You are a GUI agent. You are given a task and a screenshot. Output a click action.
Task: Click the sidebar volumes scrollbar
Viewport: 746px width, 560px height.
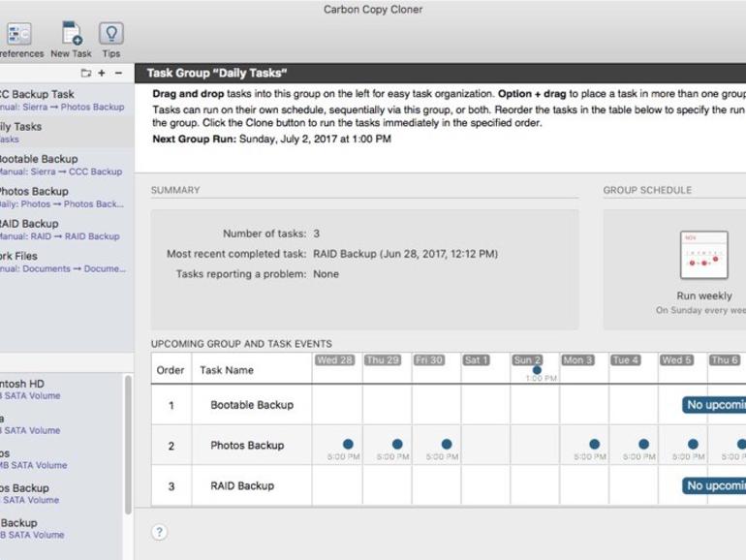tap(128, 445)
